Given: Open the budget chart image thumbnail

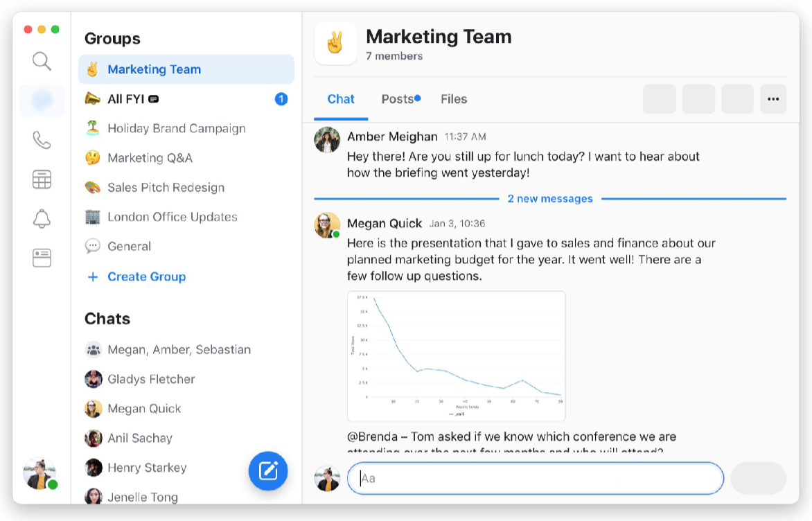Looking at the screenshot, I should coord(456,355).
